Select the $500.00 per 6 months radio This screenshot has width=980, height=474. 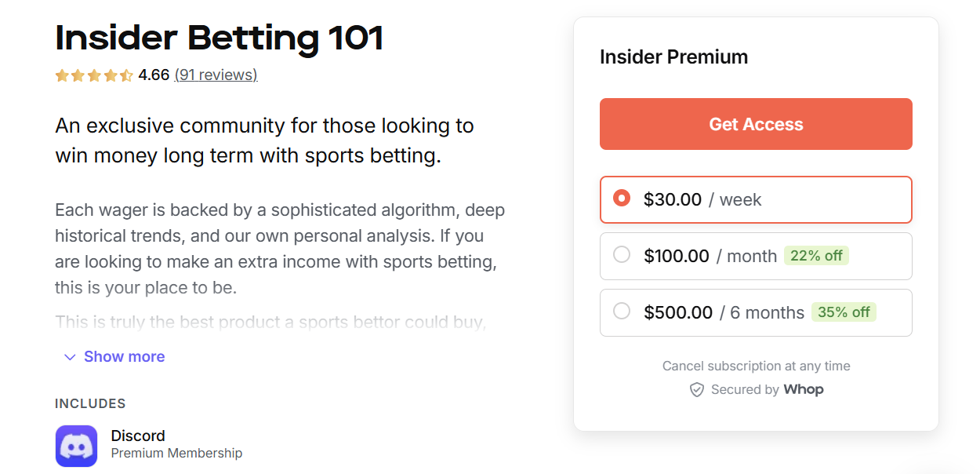[x=622, y=312]
